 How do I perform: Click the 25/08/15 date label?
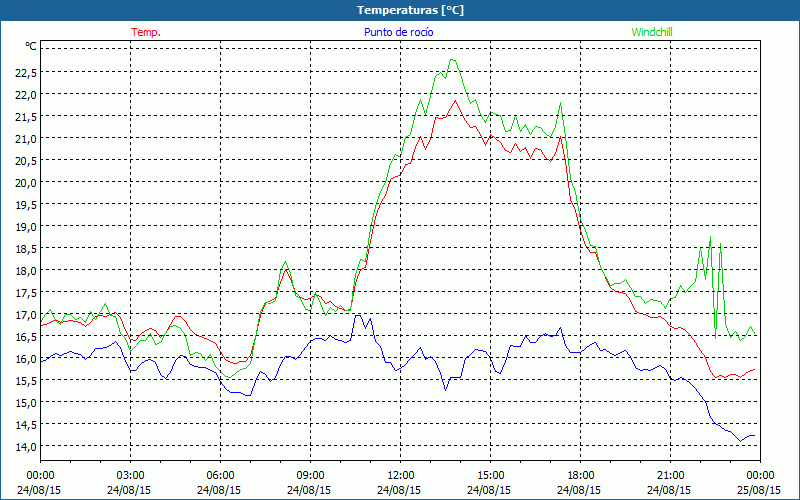pos(759,490)
